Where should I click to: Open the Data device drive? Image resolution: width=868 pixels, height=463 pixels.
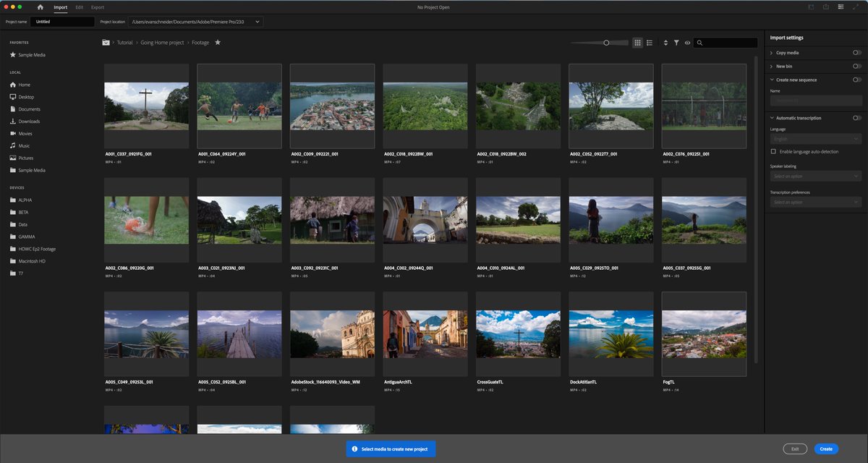[19, 224]
